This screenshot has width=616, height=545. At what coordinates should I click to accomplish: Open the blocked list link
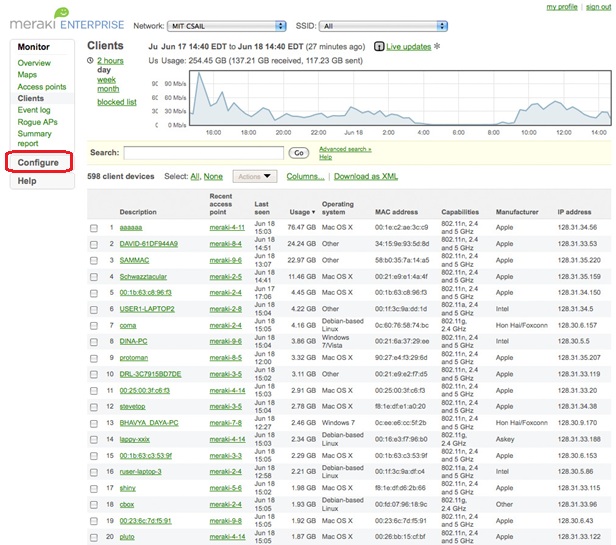[x=117, y=102]
